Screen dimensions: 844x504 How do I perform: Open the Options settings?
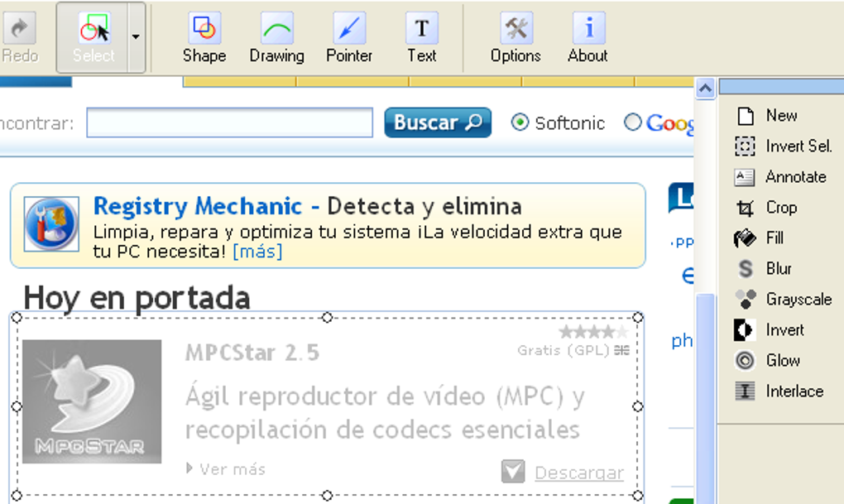point(516,38)
